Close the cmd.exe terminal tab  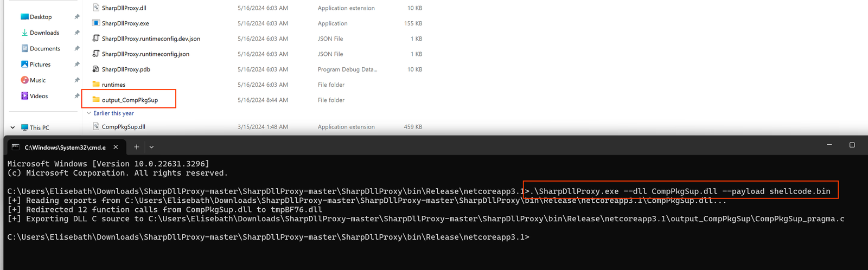116,147
